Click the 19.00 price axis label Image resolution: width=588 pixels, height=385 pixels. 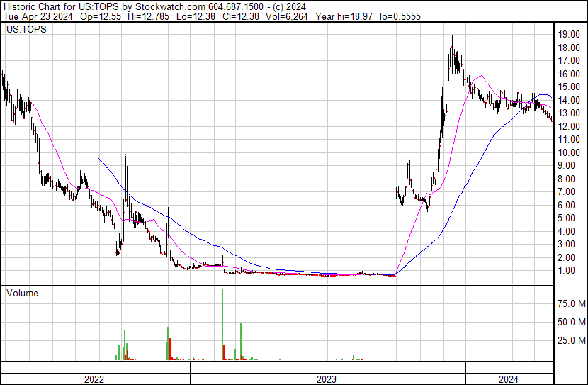(x=569, y=34)
